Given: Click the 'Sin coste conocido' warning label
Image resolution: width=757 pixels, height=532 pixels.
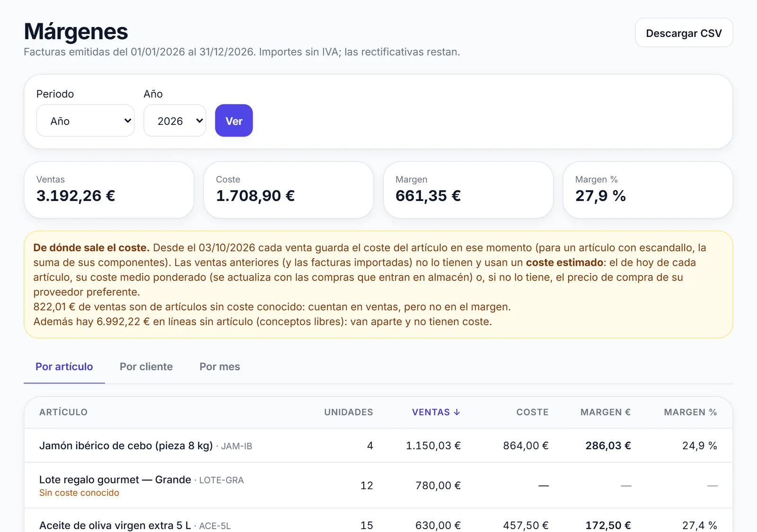Looking at the screenshot, I should (x=79, y=493).
